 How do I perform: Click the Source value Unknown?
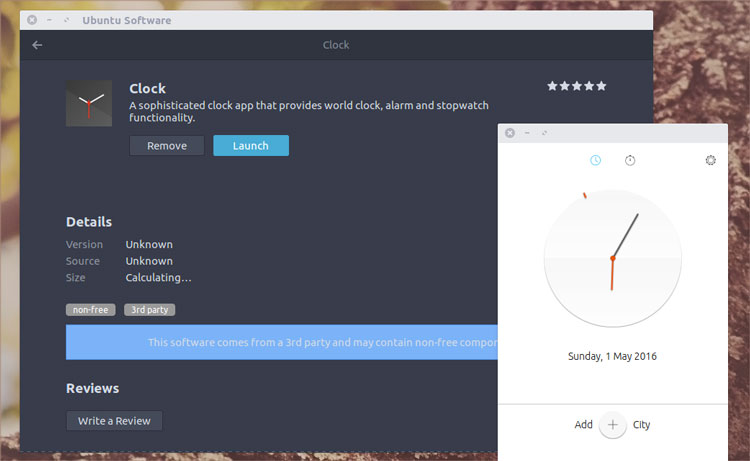(149, 261)
